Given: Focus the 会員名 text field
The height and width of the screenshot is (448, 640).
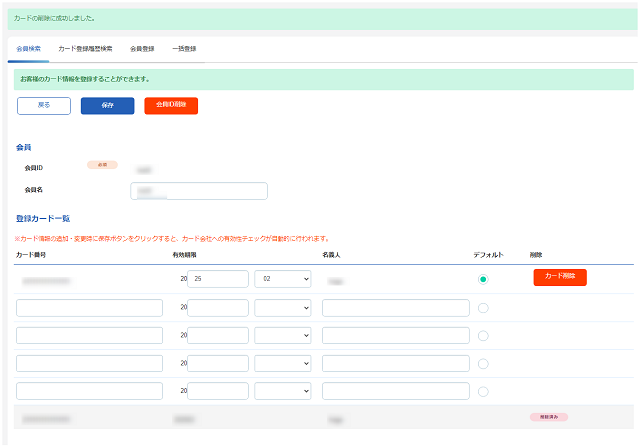Looking at the screenshot, I should point(199,191).
